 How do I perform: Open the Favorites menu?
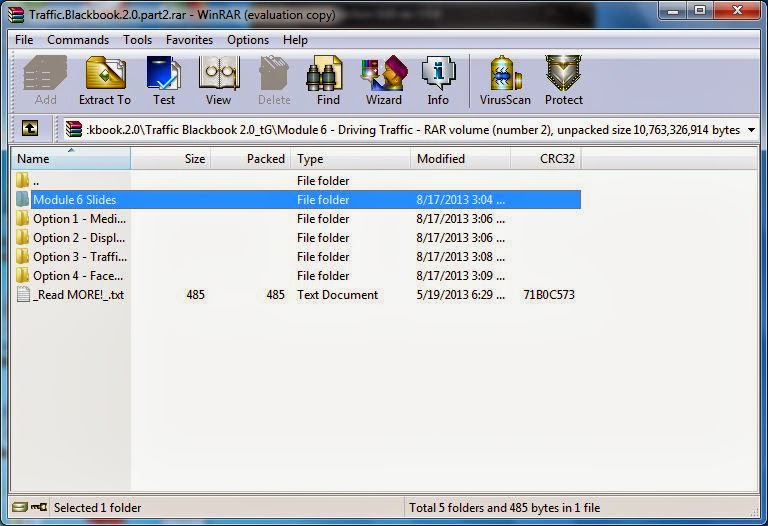click(x=189, y=40)
